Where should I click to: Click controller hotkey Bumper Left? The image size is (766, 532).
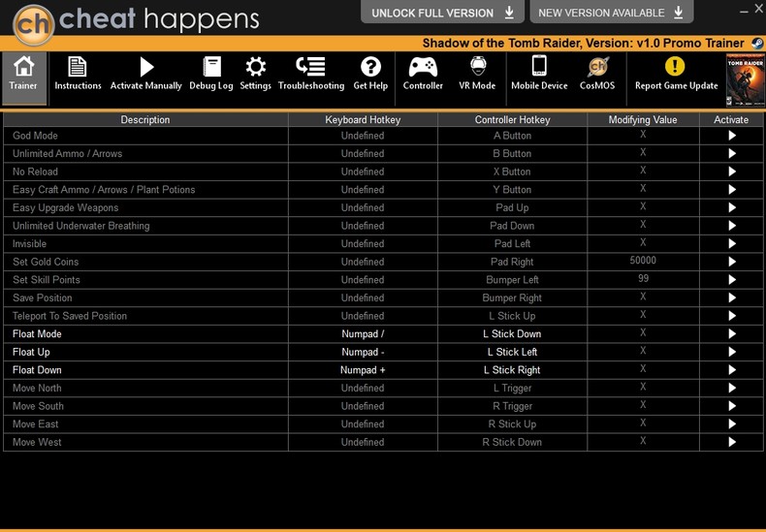512,280
